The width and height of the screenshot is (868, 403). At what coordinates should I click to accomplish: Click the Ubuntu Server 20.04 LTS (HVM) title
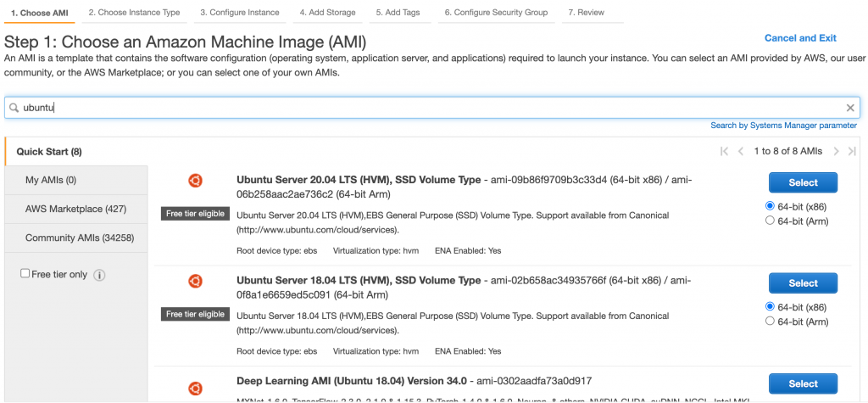click(x=359, y=180)
